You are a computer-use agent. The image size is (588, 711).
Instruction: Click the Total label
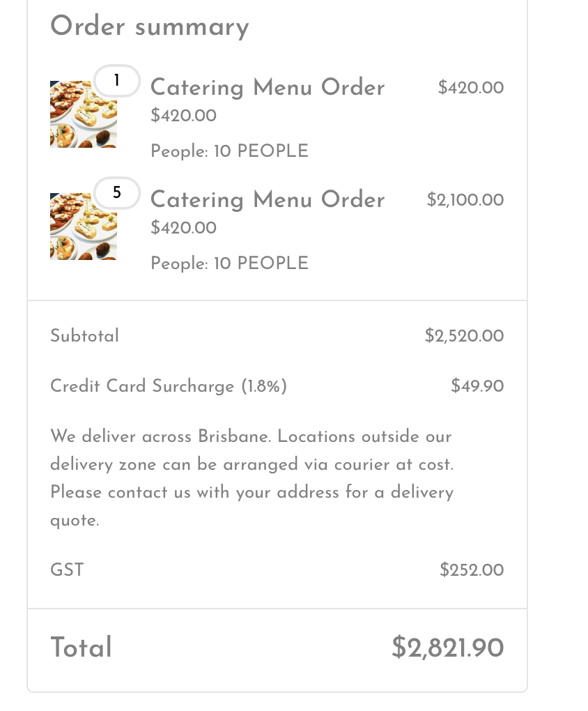click(x=81, y=648)
